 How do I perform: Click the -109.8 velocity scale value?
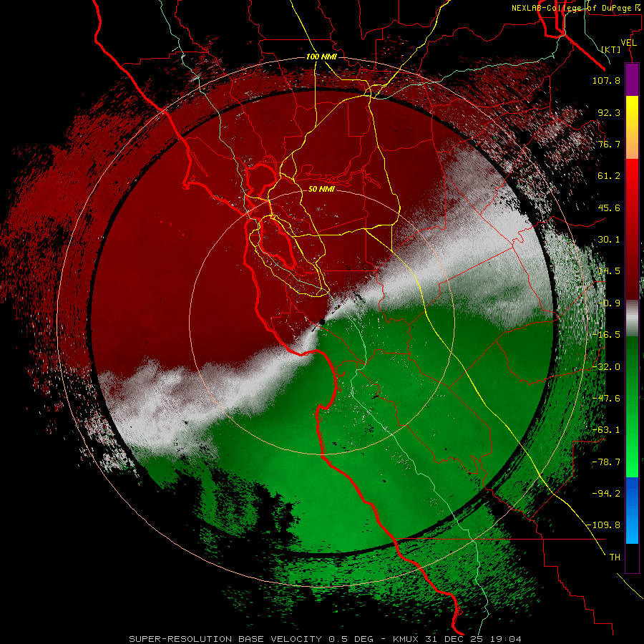[x=604, y=525]
